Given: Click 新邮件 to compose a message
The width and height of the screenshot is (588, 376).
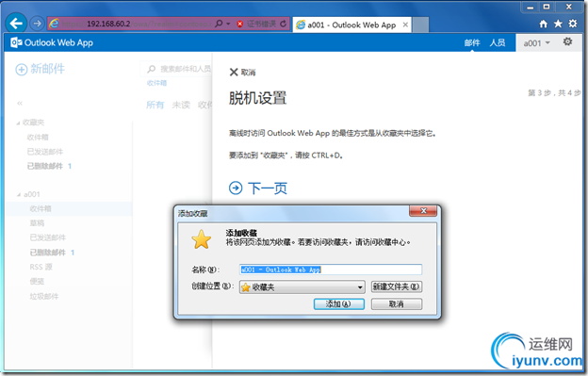Looking at the screenshot, I should 41,69.
